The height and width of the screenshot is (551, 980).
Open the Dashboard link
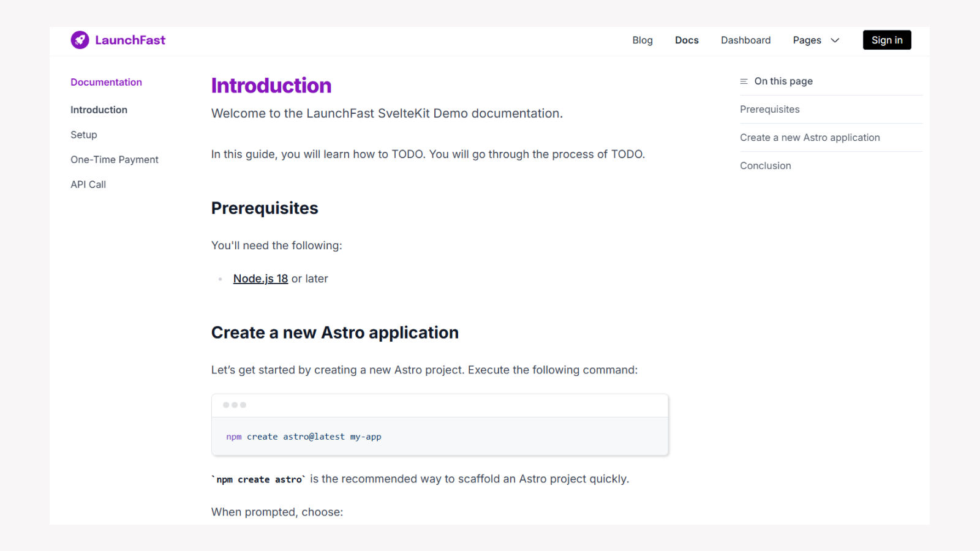coord(745,40)
